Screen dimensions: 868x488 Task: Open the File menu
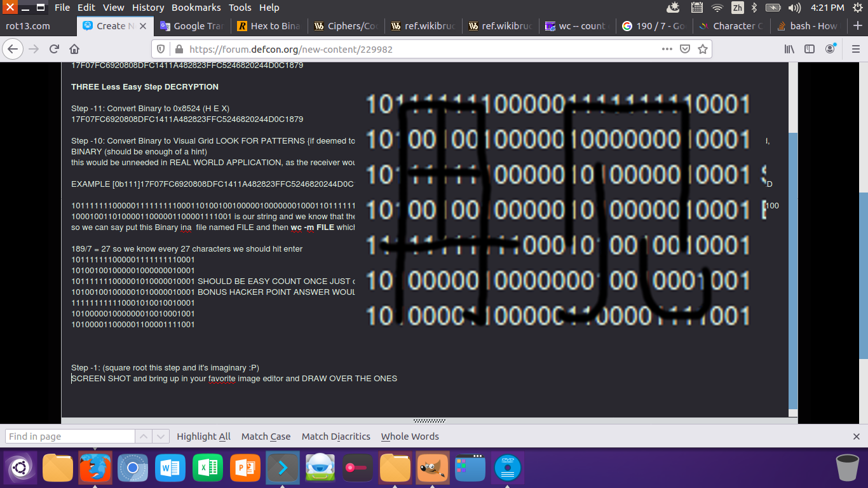click(x=62, y=8)
